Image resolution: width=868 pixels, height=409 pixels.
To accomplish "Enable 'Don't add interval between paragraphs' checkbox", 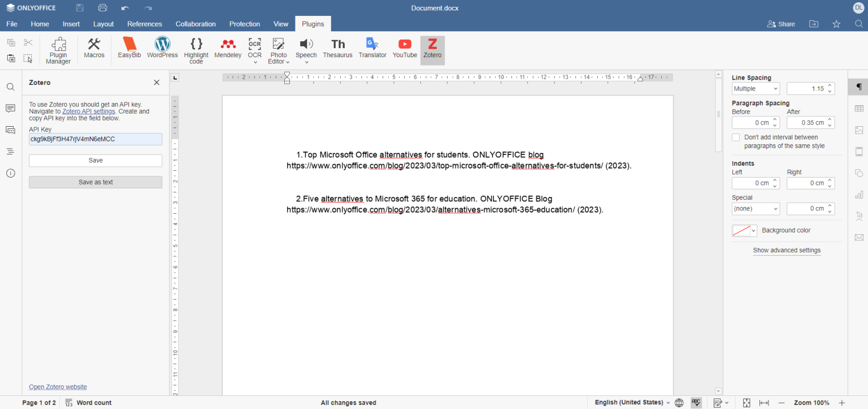I will click(736, 137).
